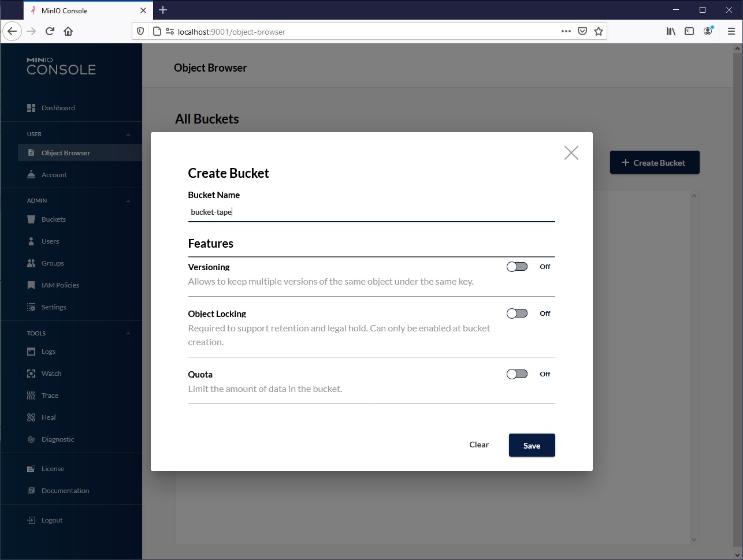Open the Diagnostic icon in sidebar

pos(31,439)
